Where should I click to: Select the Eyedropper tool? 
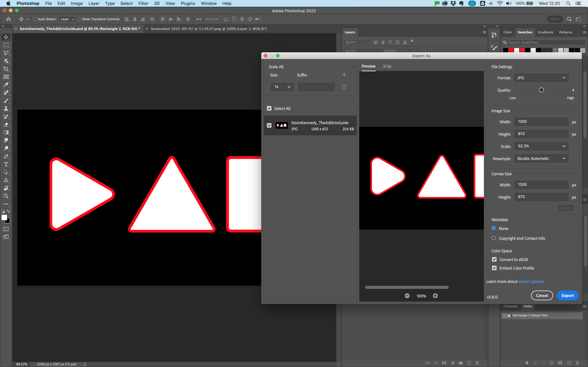tap(6, 85)
